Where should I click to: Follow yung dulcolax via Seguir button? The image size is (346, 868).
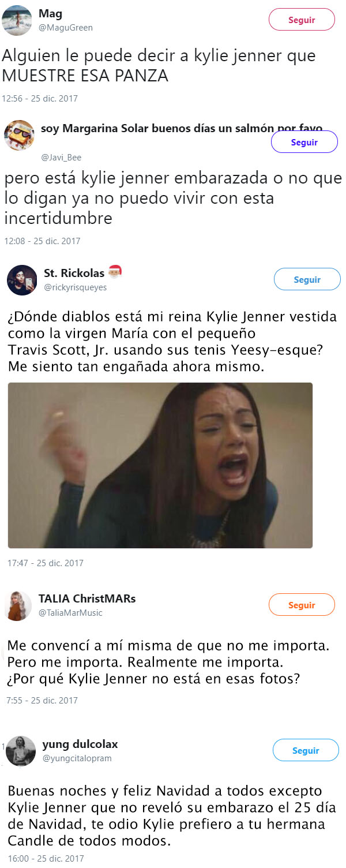pos(306,750)
